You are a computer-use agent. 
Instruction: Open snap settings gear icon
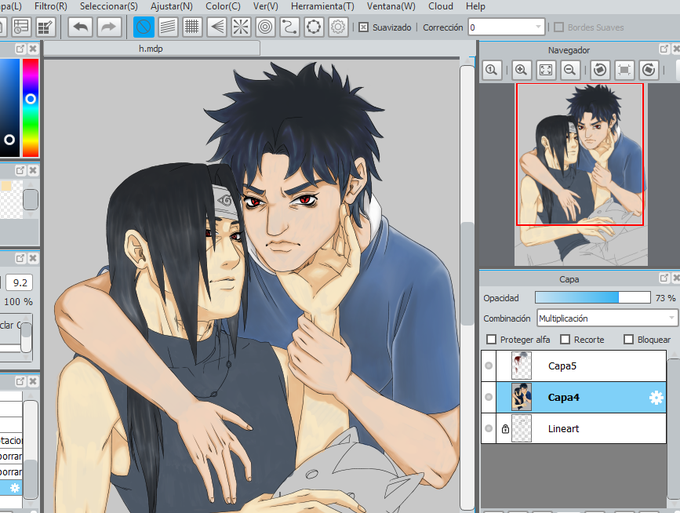click(338, 27)
